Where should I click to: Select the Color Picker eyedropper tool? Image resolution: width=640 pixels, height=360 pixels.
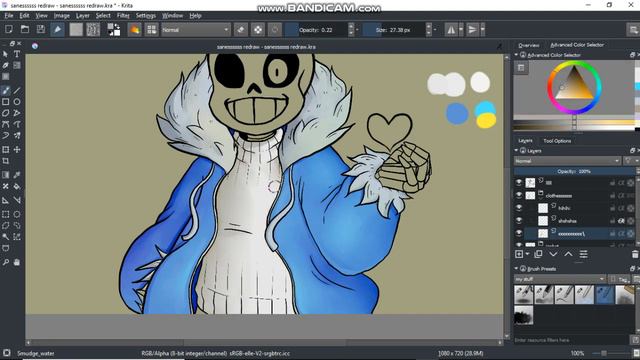coord(17,175)
